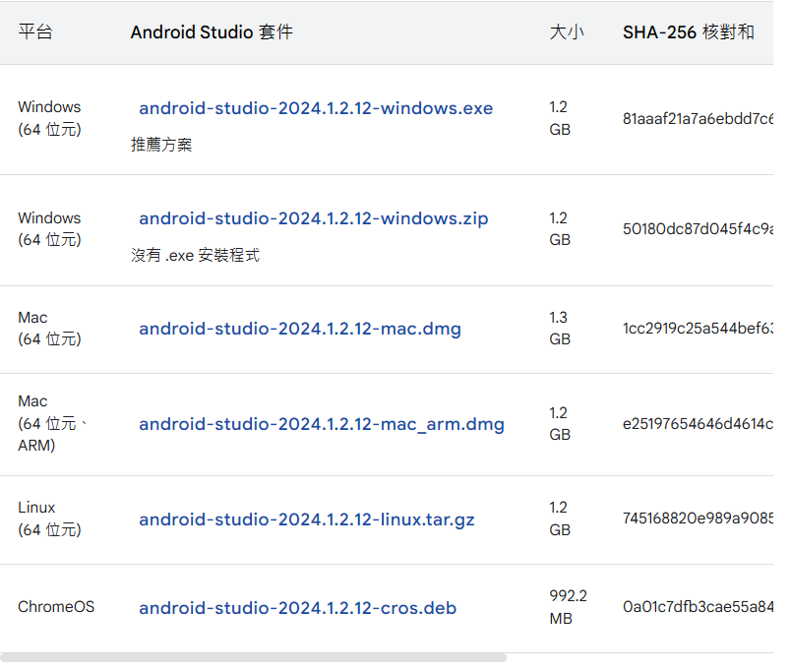Click Mac (64 位元) cell beside mac.dmg

point(49,328)
